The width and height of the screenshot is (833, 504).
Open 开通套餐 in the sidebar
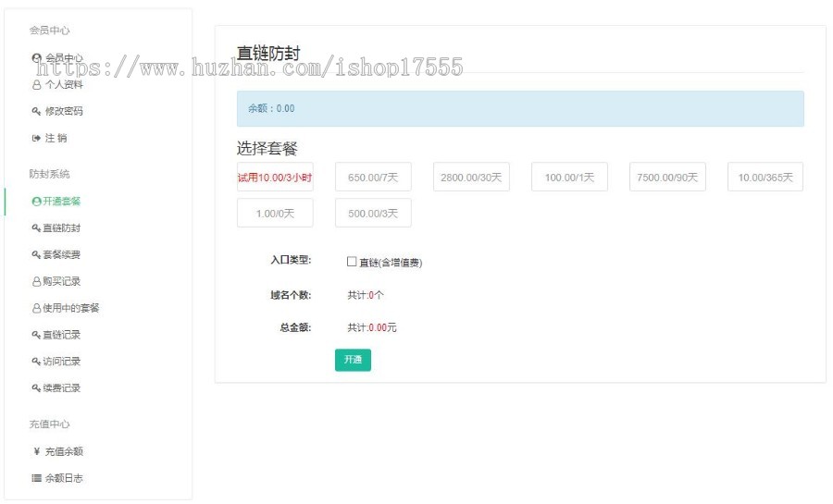(62, 202)
